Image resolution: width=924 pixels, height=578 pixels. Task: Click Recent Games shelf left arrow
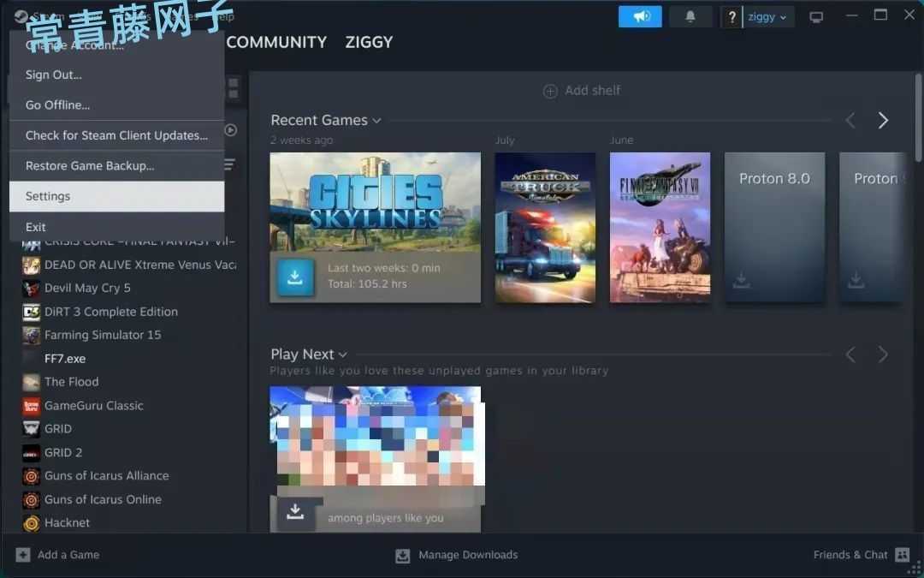[x=850, y=121]
